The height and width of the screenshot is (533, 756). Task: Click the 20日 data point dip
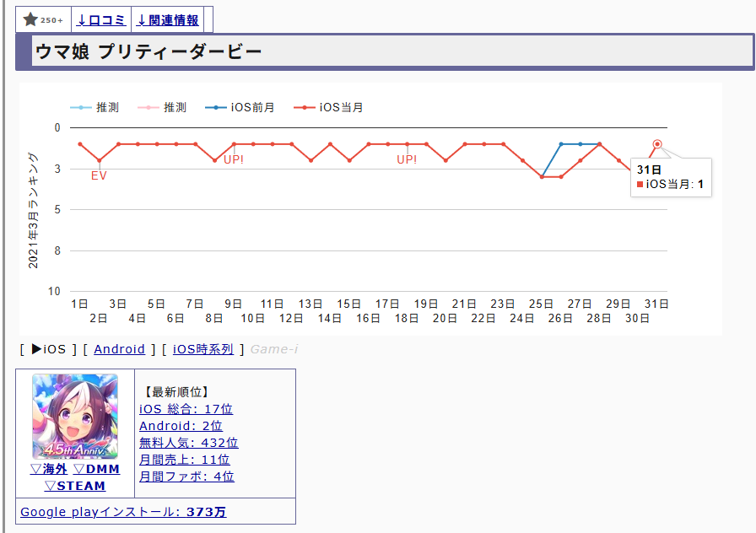pyautogui.click(x=445, y=160)
